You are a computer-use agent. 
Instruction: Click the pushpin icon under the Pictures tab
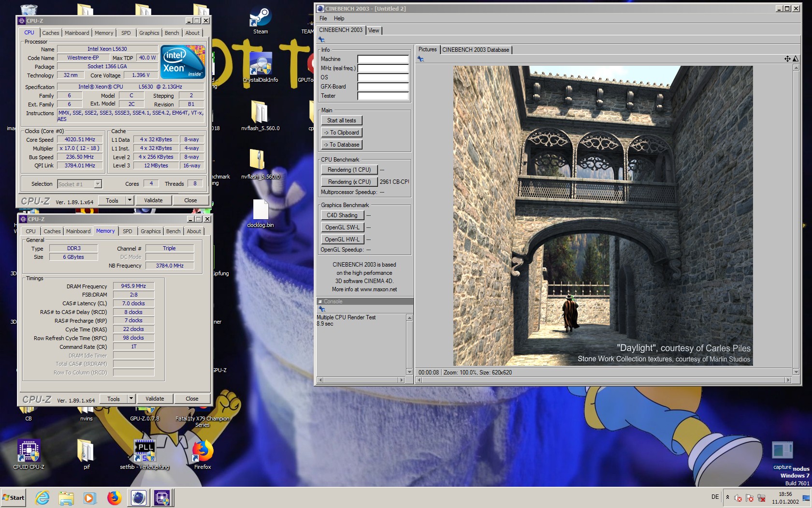[x=420, y=59]
